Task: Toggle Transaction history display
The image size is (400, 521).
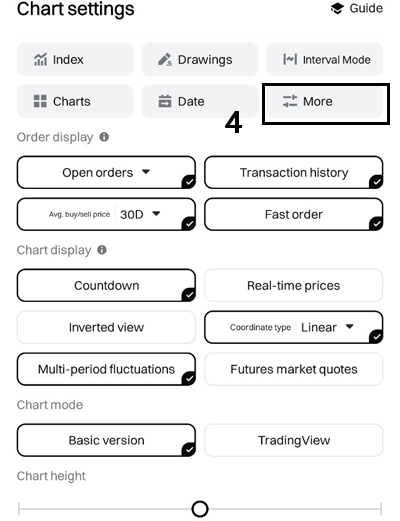Action: [294, 172]
